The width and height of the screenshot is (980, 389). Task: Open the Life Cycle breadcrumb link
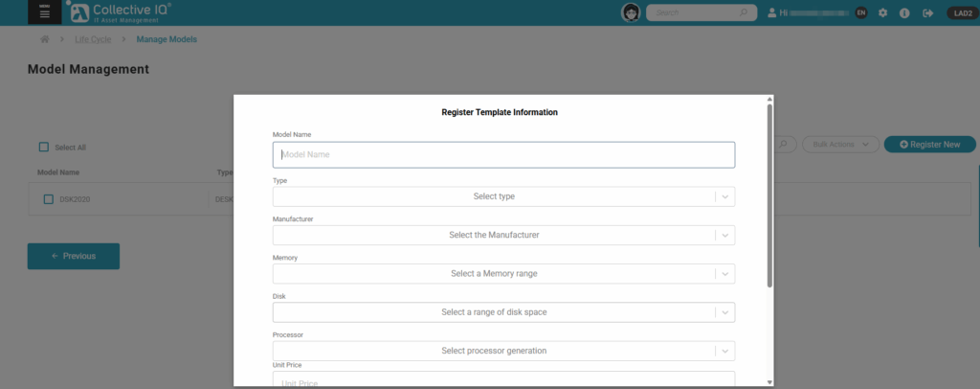93,39
